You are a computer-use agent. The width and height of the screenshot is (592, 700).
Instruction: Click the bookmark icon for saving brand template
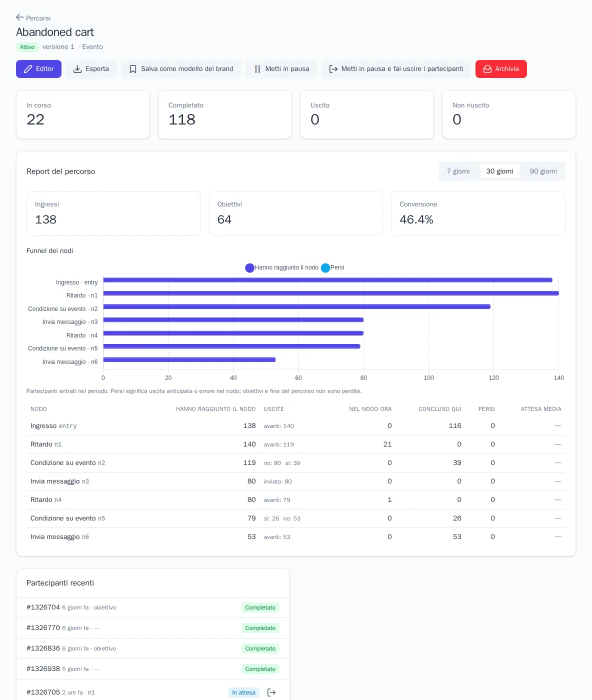[x=133, y=69]
